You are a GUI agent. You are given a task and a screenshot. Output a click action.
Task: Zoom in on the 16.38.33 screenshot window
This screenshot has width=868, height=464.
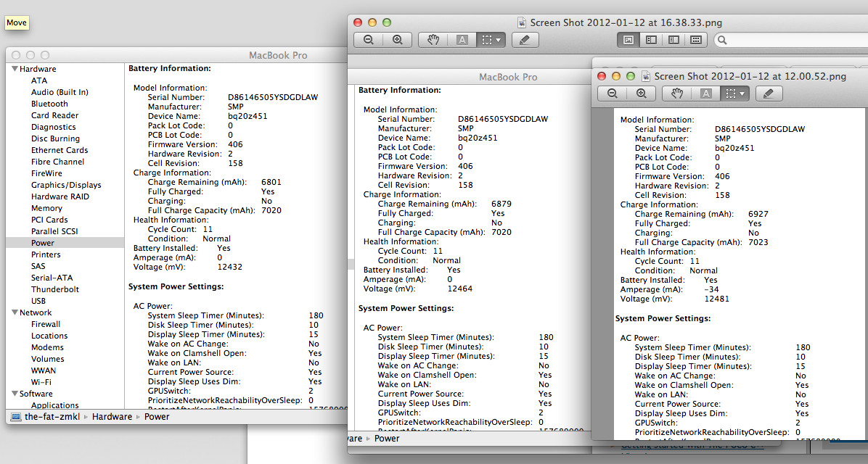click(x=397, y=40)
